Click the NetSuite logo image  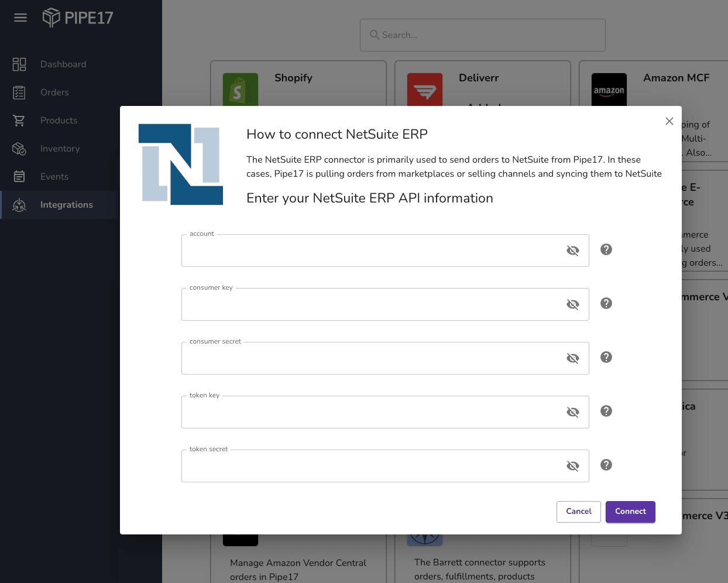[x=181, y=164]
